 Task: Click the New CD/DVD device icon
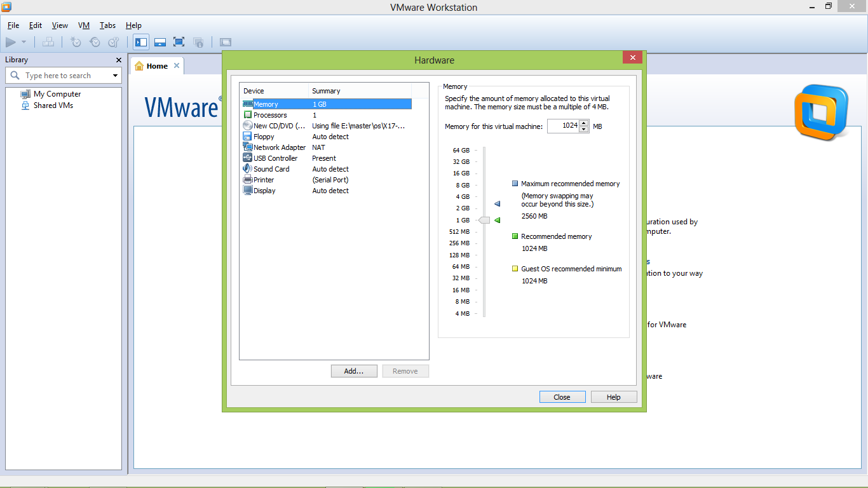(x=248, y=125)
